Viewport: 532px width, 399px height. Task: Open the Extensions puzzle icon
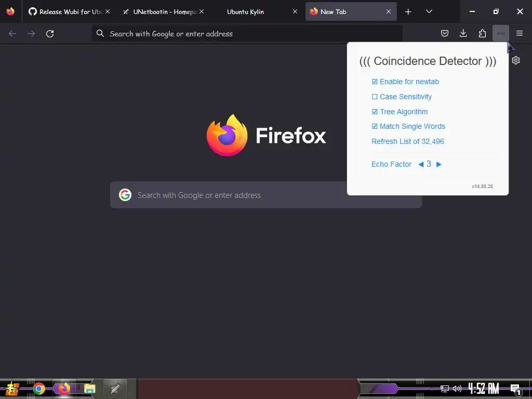[482, 33]
